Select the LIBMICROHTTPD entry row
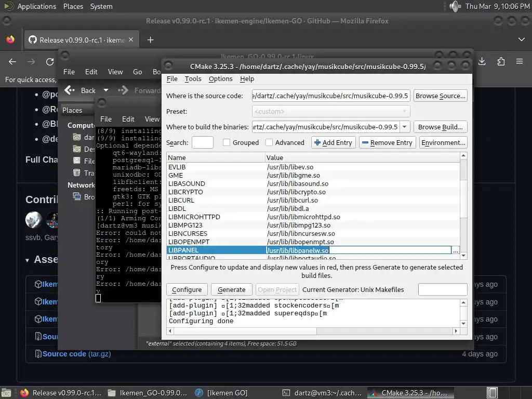The width and height of the screenshot is (532, 399). tap(313, 217)
